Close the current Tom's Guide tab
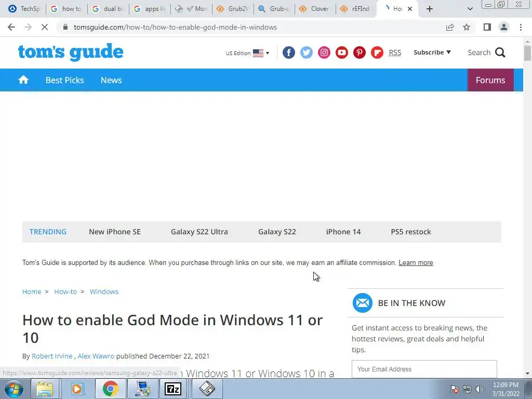532x399 pixels. tap(410, 9)
